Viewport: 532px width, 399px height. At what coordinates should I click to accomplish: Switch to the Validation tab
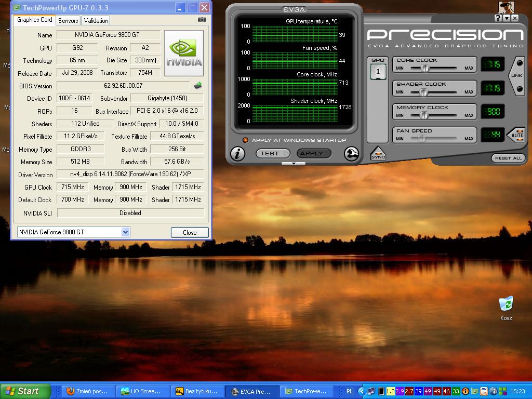point(96,21)
